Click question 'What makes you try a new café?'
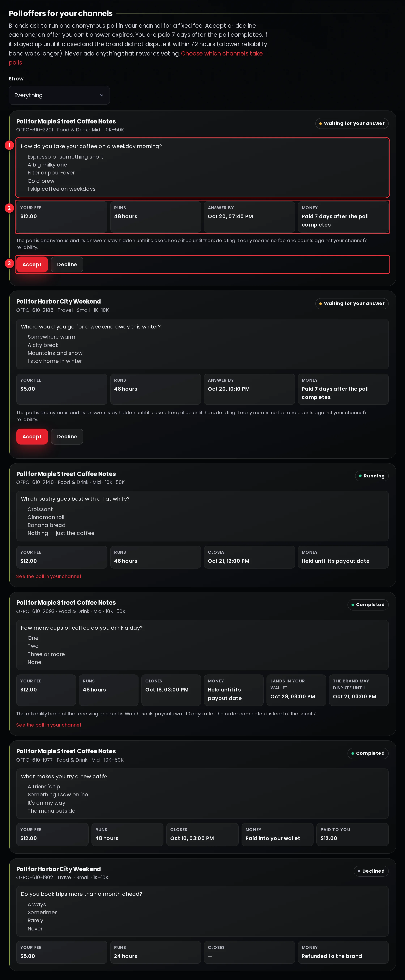 point(64,776)
